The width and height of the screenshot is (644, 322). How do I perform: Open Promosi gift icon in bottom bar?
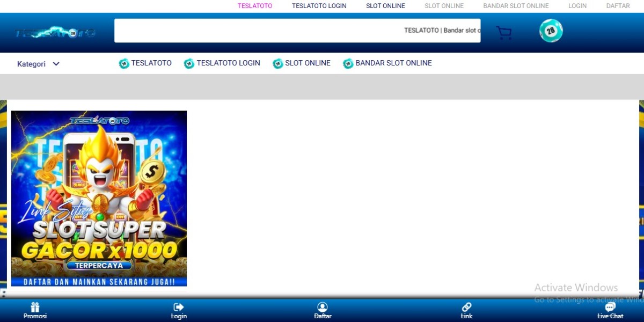[35, 307]
